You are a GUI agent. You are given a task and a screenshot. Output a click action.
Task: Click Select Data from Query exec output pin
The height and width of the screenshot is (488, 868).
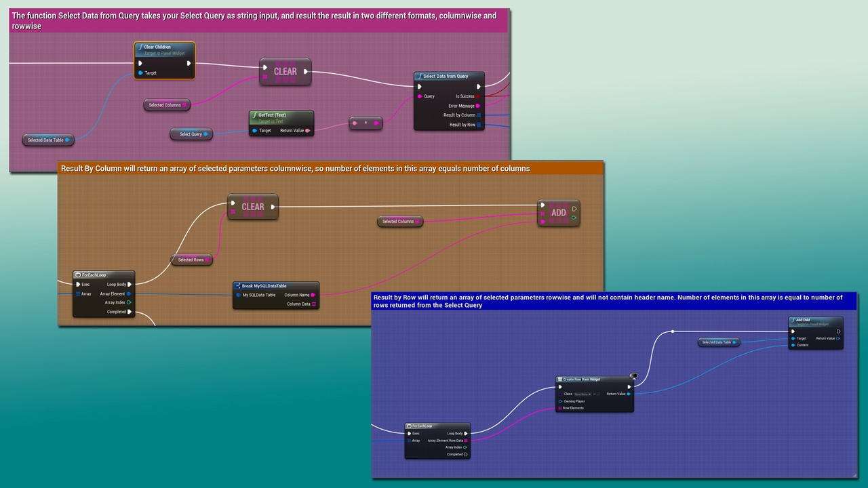[479, 87]
